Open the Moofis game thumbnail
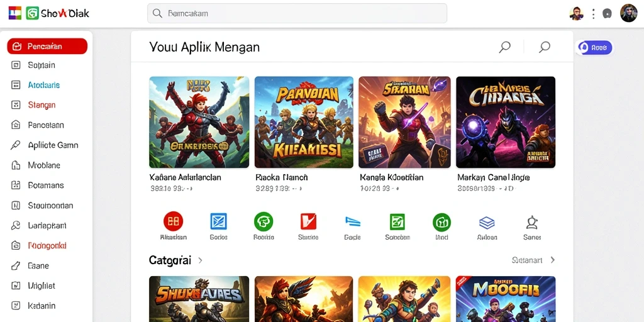Image resolution: width=644 pixels, height=322 pixels. 506,299
